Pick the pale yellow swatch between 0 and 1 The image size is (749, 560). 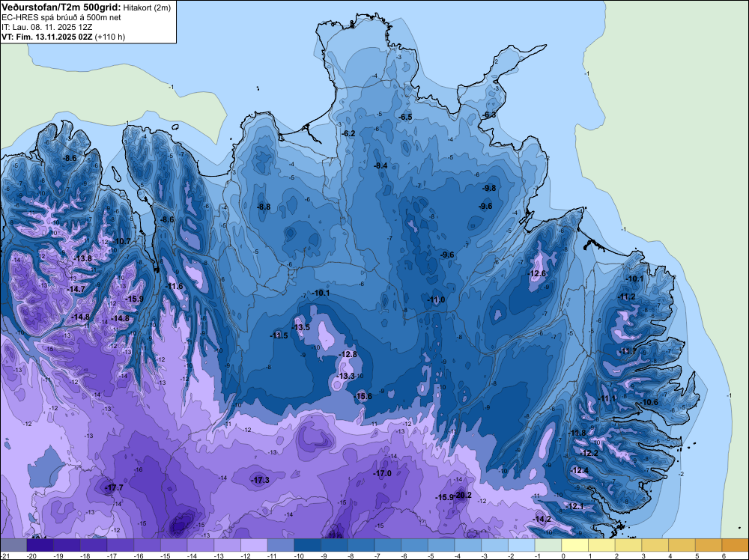point(575,545)
